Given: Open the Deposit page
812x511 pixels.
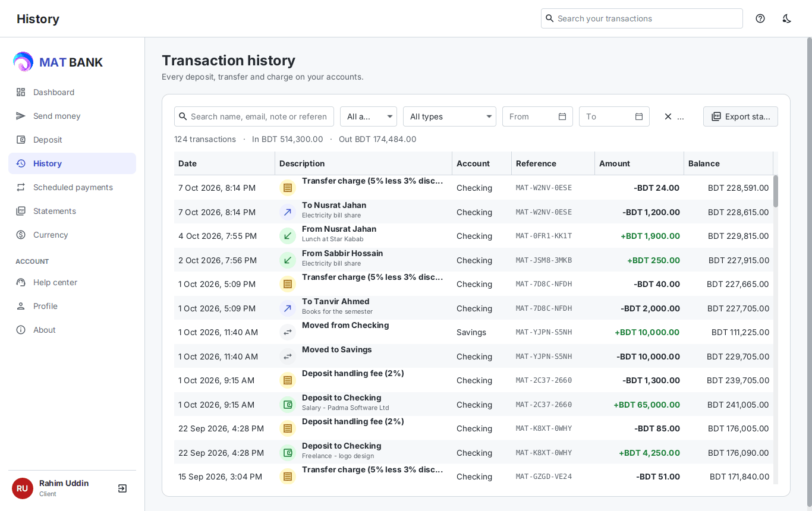Looking at the screenshot, I should tap(72, 140).
